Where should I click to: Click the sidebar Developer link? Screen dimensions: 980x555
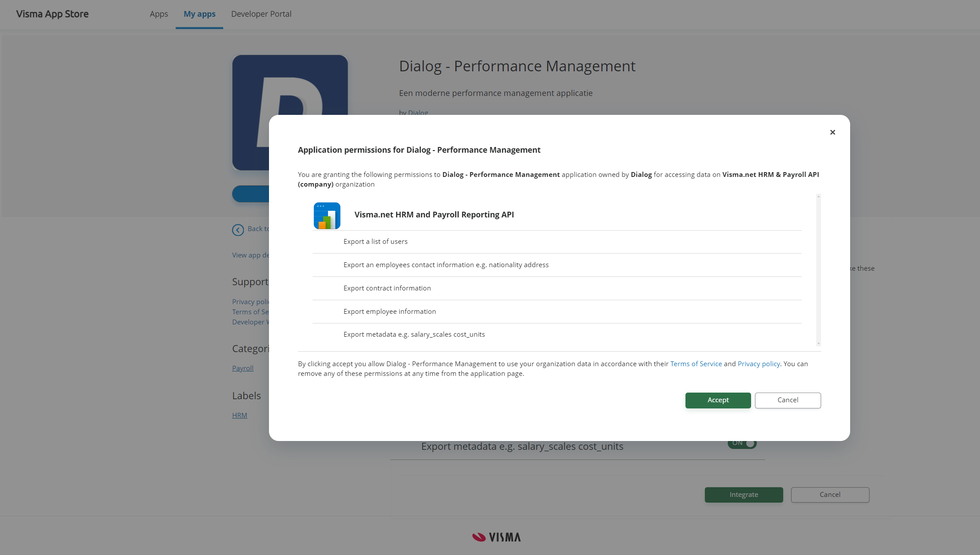(x=251, y=322)
